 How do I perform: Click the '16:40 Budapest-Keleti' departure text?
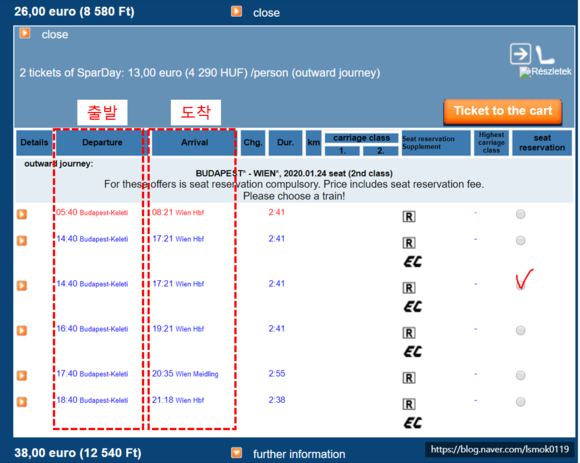point(92,329)
